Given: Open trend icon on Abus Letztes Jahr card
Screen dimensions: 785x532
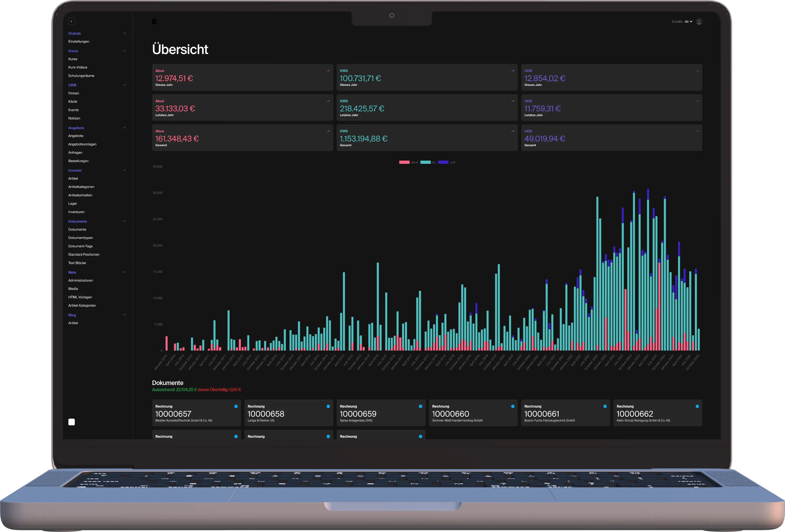Looking at the screenshot, I should tap(328, 101).
